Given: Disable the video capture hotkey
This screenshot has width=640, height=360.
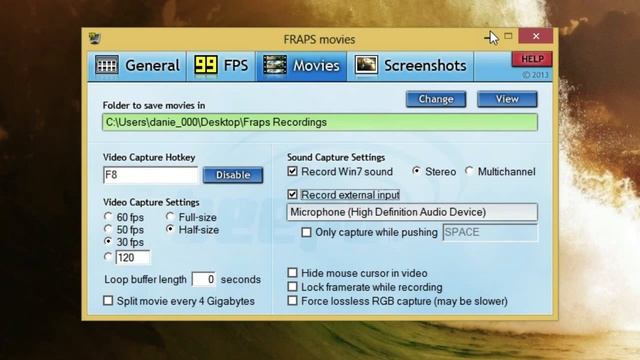Looking at the screenshot, I should click(233, 175).
